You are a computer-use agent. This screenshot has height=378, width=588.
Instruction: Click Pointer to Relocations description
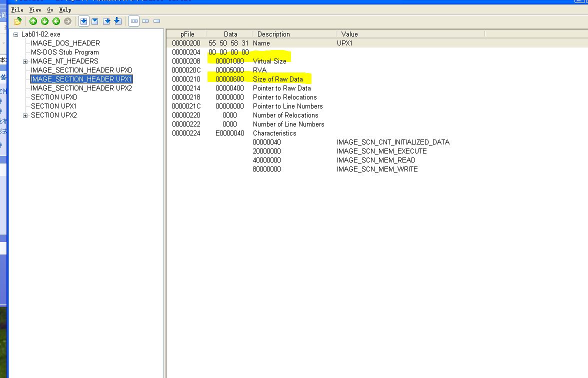click(x=285, y=97)
